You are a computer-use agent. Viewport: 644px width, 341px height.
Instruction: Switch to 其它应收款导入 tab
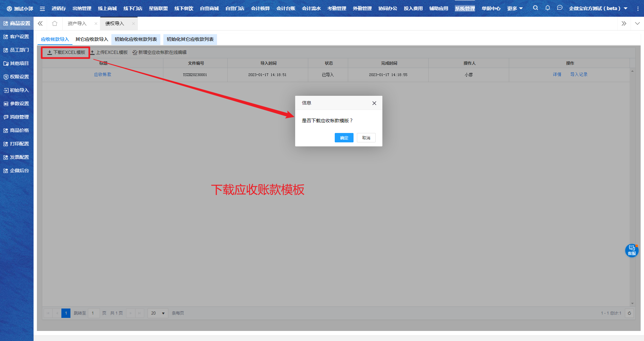[x=92, y=39]
